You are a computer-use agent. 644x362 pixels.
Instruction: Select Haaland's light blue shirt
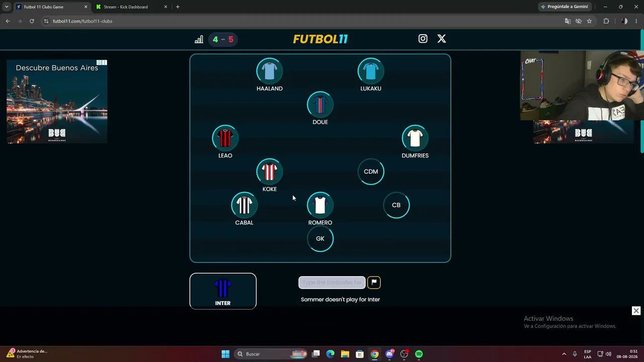click(270, 71)
